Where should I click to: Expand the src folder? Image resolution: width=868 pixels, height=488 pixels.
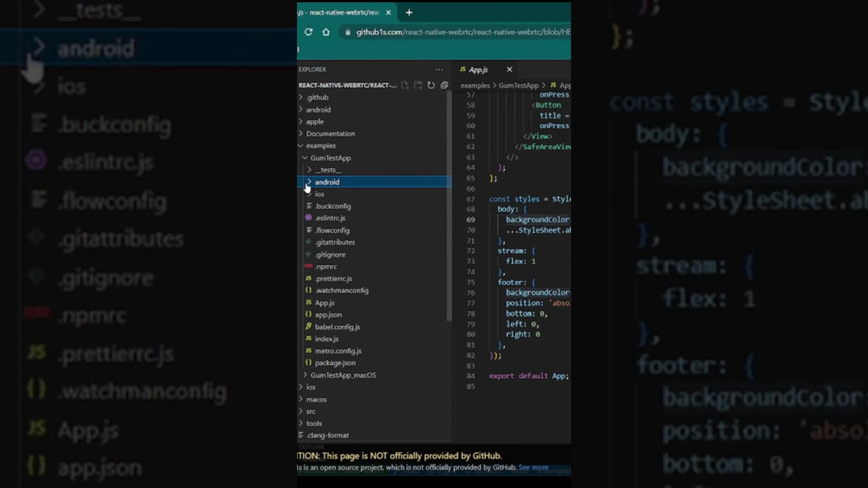[374, 411]
